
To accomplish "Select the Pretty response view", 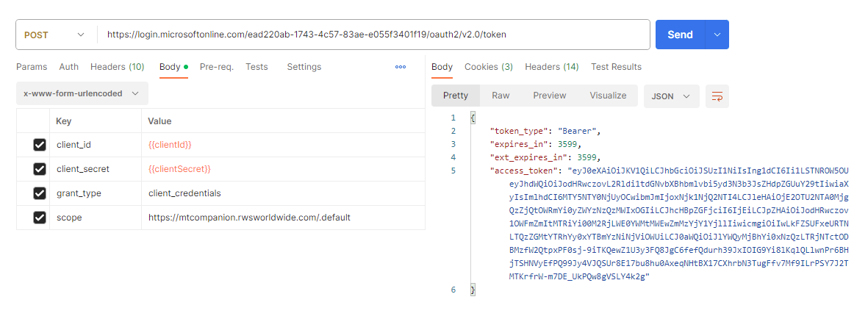I will click(456, 96).
